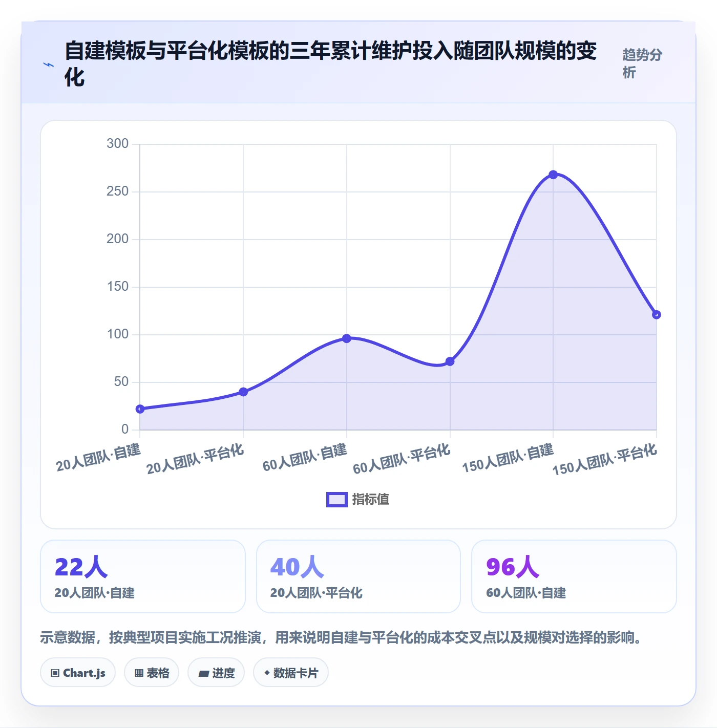Image resolution: width=717 pixels, height=728 pixels.
Task: Click the chart title starting with 自建模板与平台化
Action: 330,64
